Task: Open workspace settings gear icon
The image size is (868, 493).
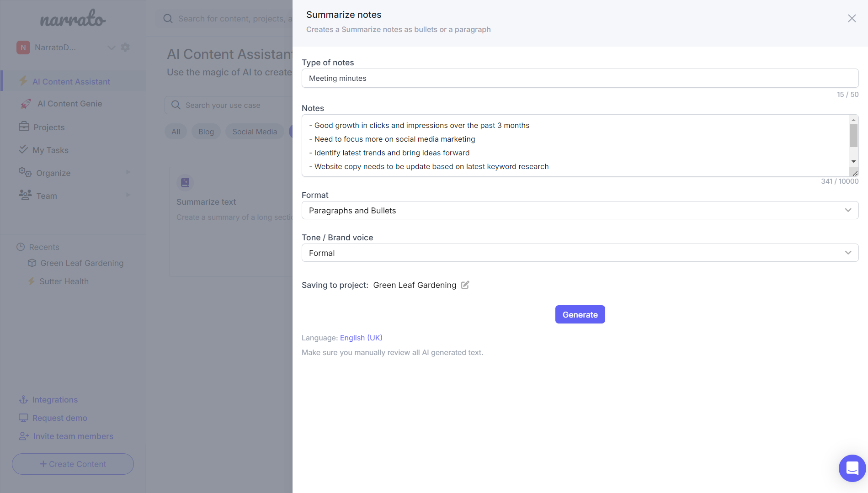Action: coord(125,47)
